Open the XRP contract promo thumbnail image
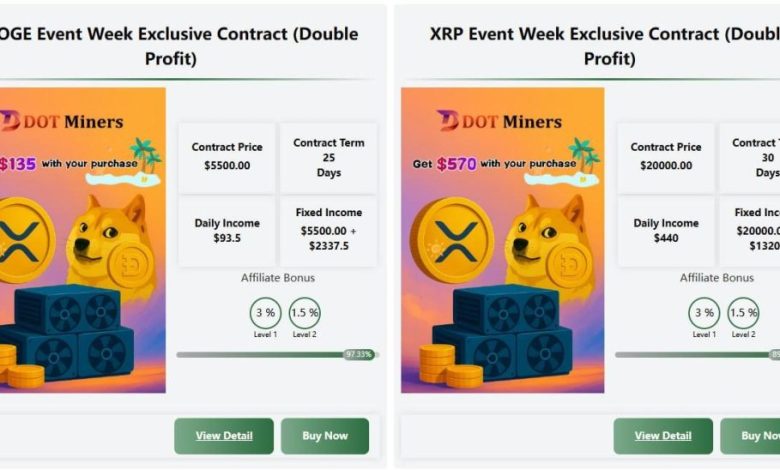This screenshot has height=470, width=780. [x=502, y=240]
